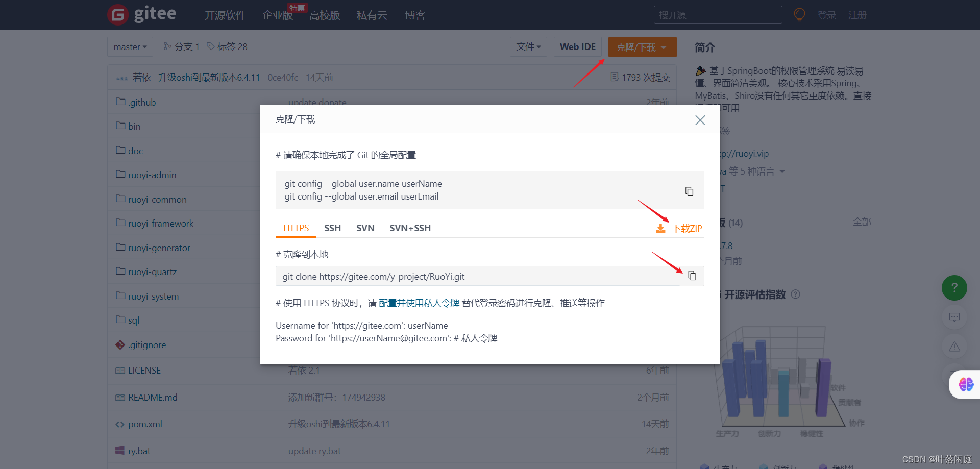Click 注册 to register
Viewport: 980px width, 469px height.
857,15
